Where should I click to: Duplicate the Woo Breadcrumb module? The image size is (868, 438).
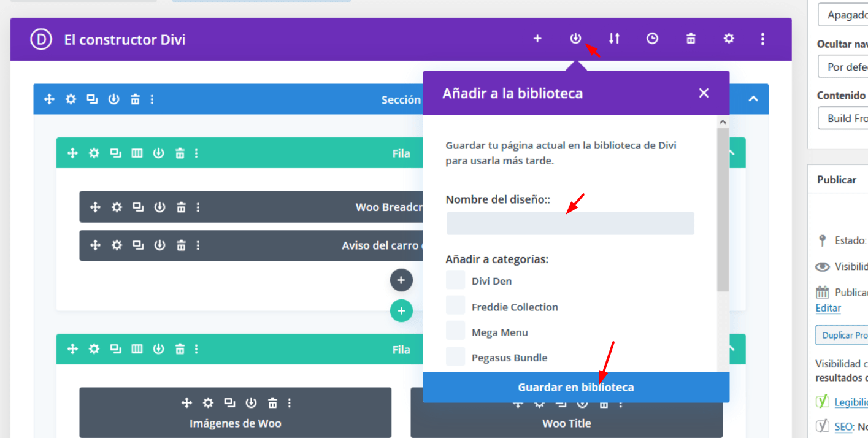(138, 207)
